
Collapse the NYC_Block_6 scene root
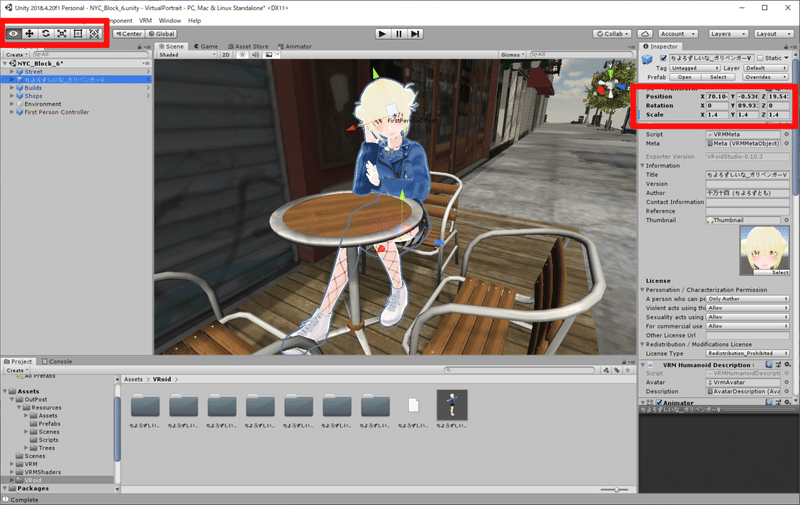[x=6, y=63]
